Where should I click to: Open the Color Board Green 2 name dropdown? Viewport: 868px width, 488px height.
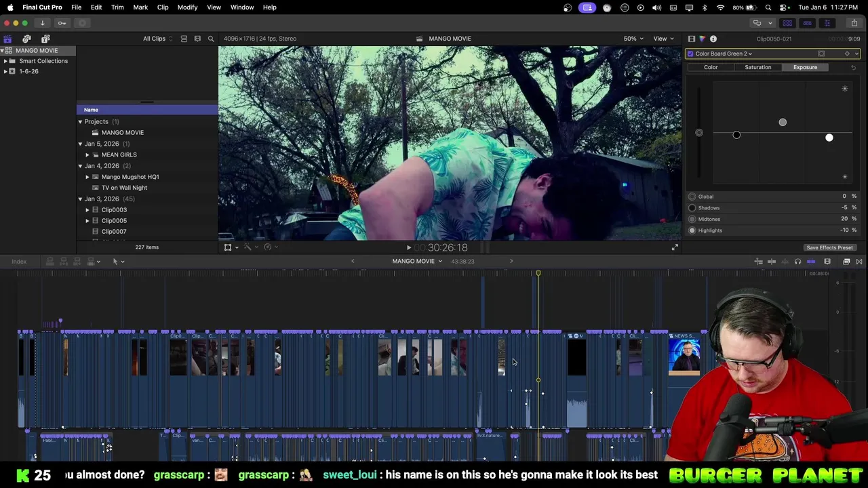pyautogui.click(x=724, y=54)
